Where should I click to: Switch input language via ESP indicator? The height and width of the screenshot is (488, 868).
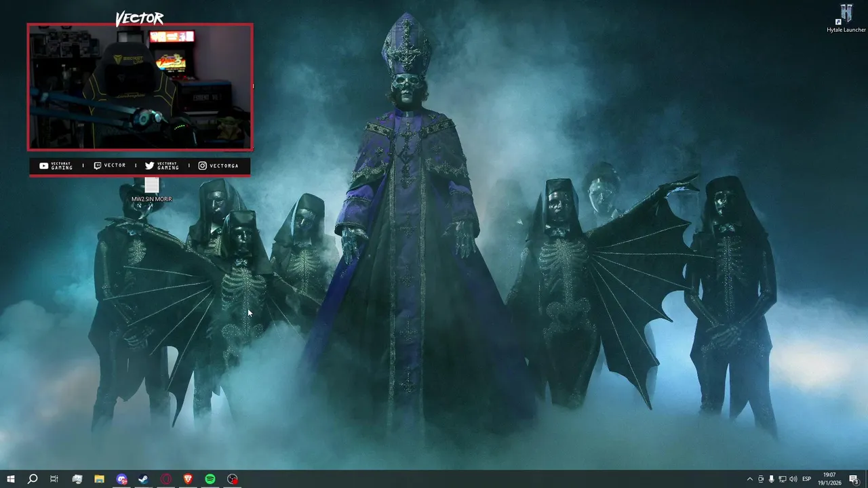tap(807, 479)
